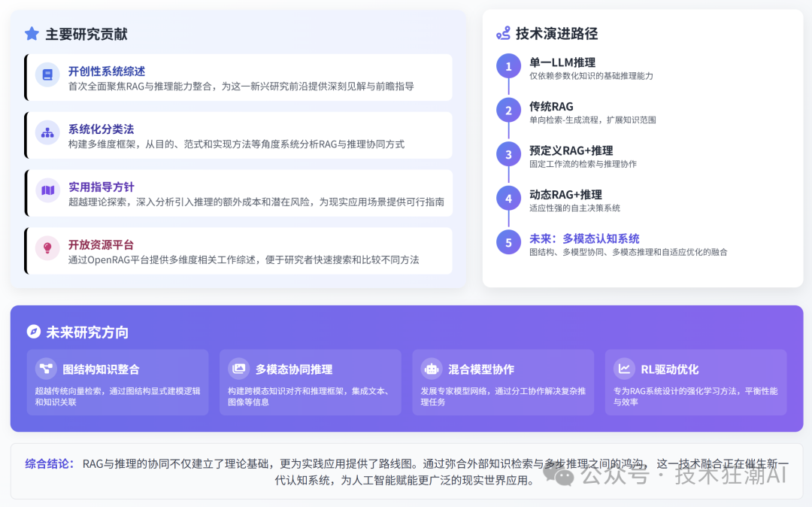Click the 开放资源平台 card title
Image resolution: width=812 pixels, height=507 pixels.
tap(101, 244)
